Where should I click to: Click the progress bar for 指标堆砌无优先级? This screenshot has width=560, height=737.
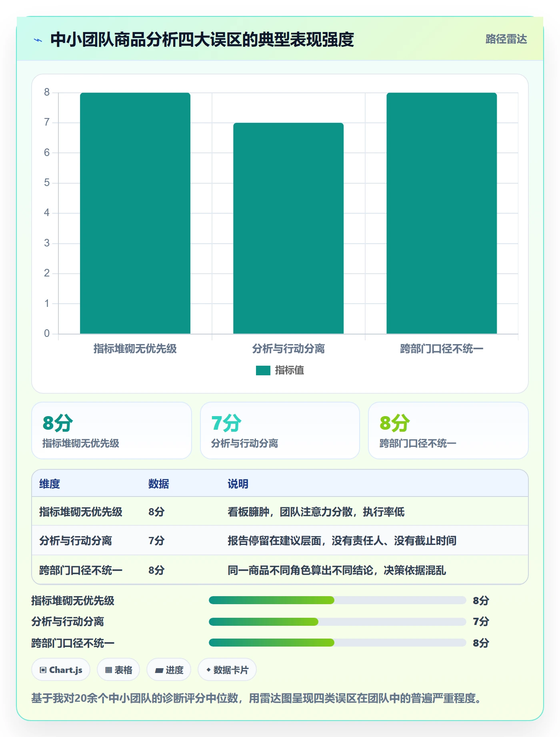[x=337, y=600]
